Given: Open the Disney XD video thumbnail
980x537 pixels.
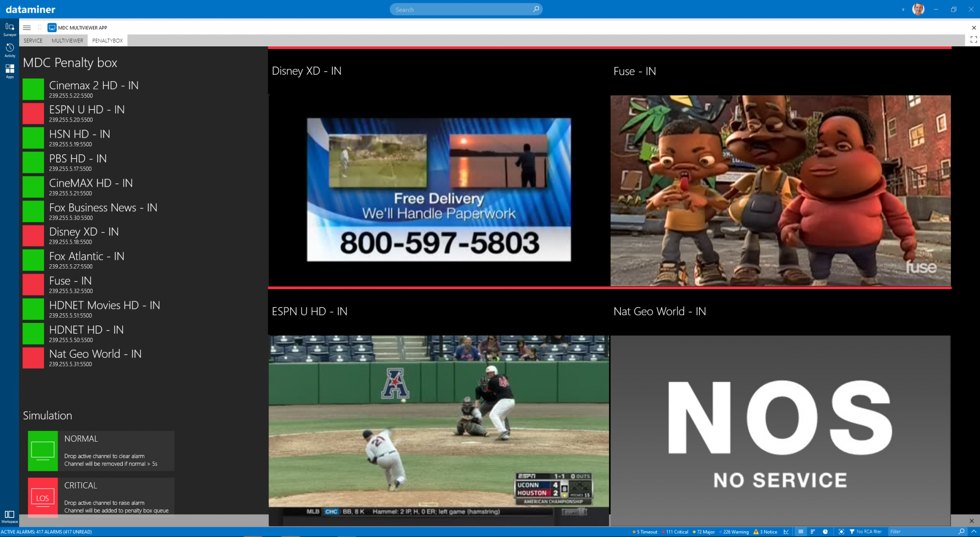Looking at the screenshot, I should click(x=439, y=189).
